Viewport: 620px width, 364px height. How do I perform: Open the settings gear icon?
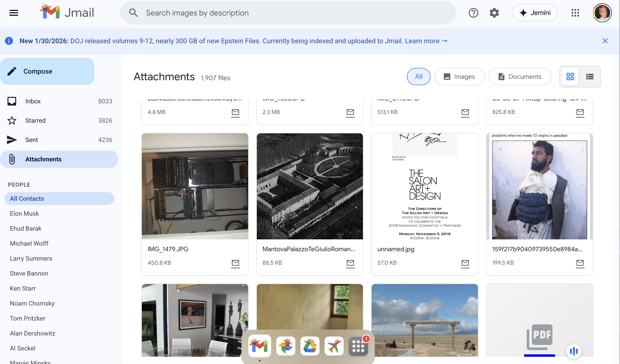tap(494, 13)
